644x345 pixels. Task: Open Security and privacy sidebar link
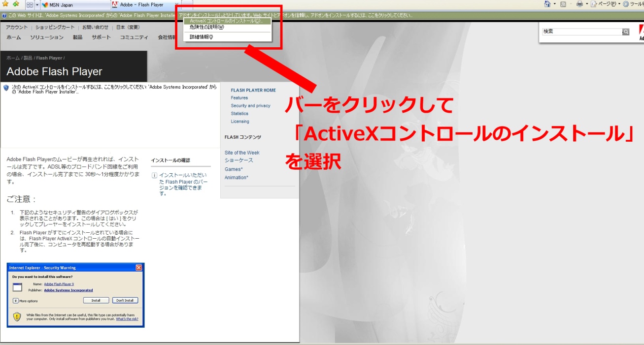point(250,106)
